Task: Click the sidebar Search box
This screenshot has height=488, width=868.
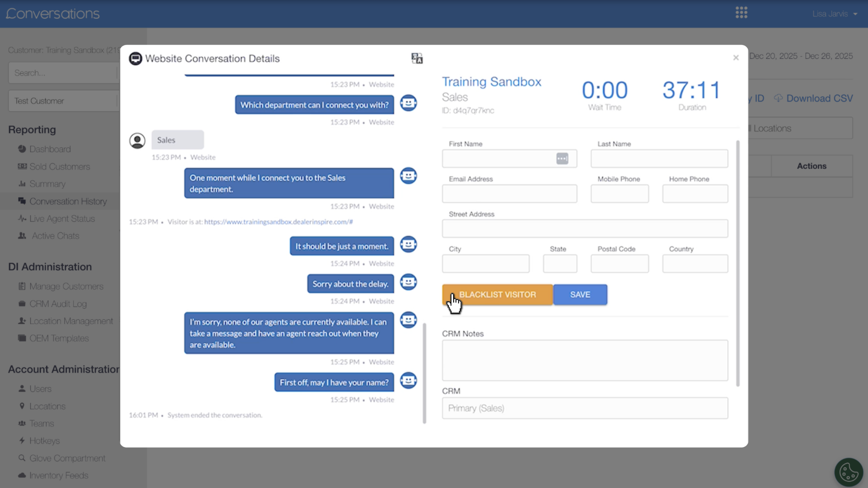Action: pos(63,73)
